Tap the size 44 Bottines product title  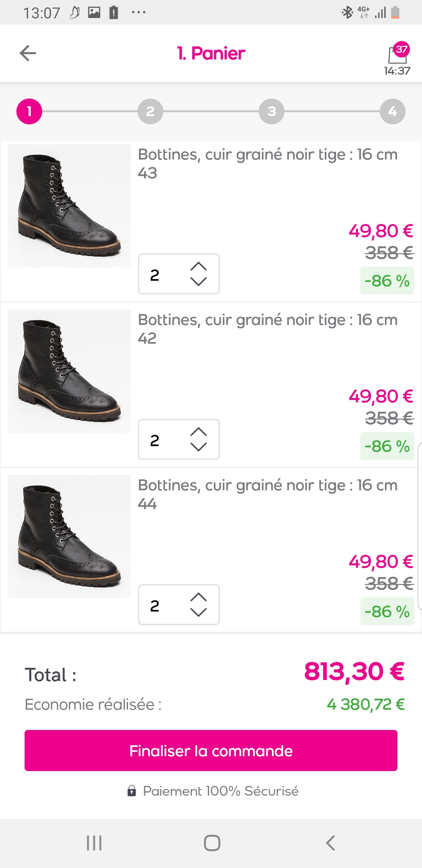[x=268, y=485]
